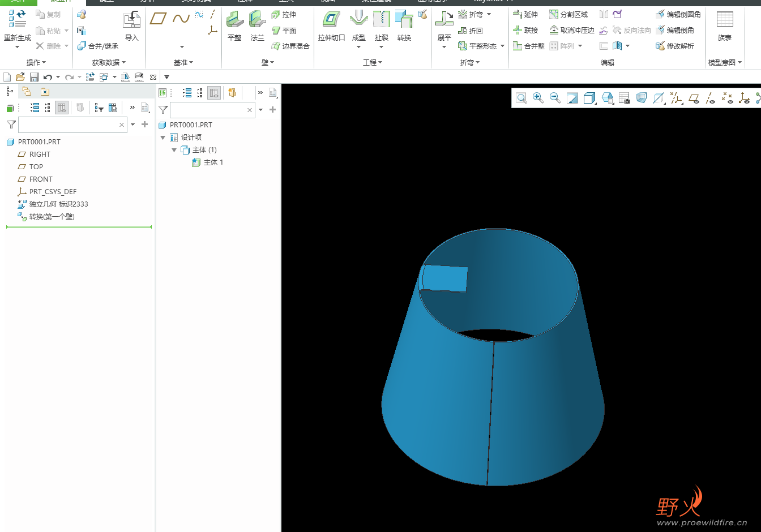Click the 取消冲压边 (Flatten form edge) button
Screen dimensions: 761x532
pyautogui.click(x=572, y=30)
